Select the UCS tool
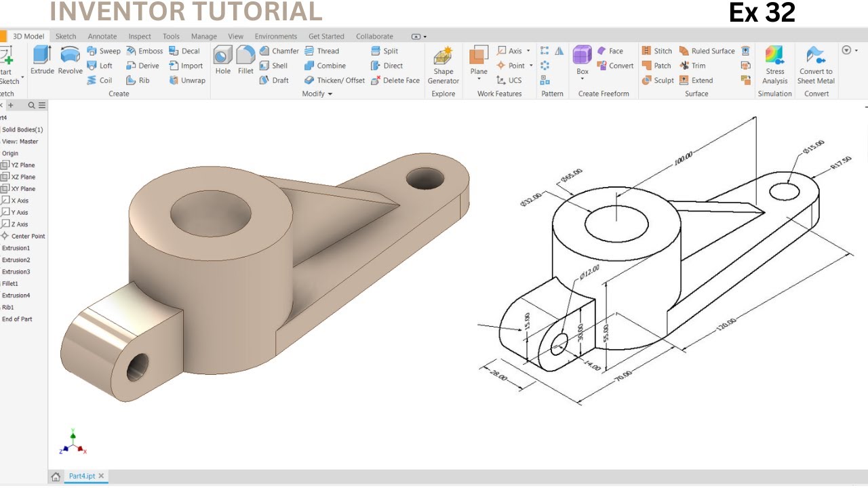This screenshot has height=488, width=868. pyautogui.click(x=509, y=80)
